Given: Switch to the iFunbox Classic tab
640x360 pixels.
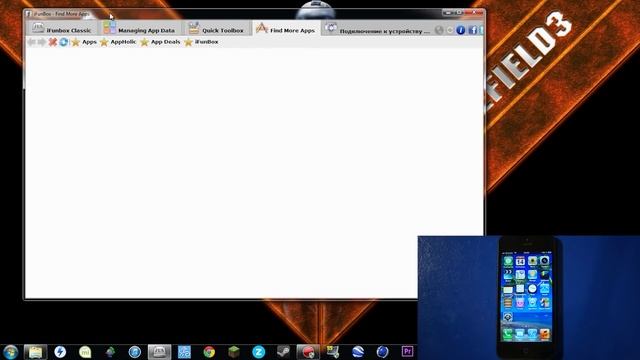Looking at the screenshot, I should pyautogui.click(x=62, y=29).
